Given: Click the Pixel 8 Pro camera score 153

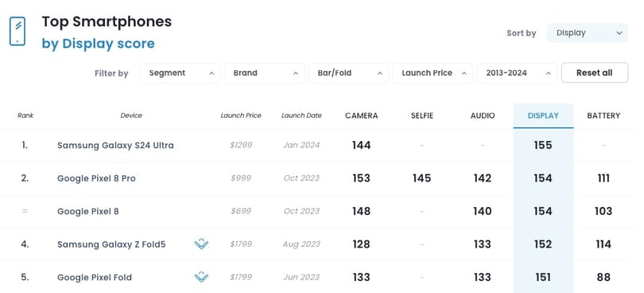Looking at the screenshot, I should pyautogui.click(x=362, y=178).
